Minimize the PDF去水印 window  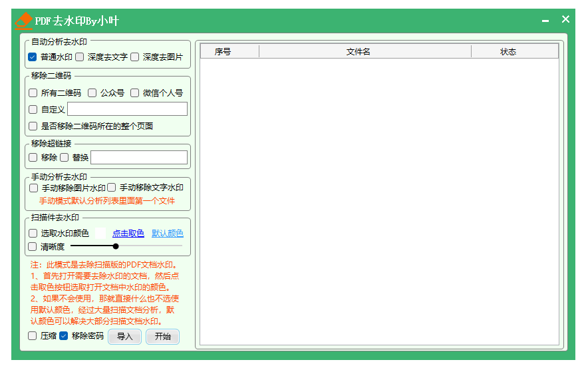pos(545,21)
